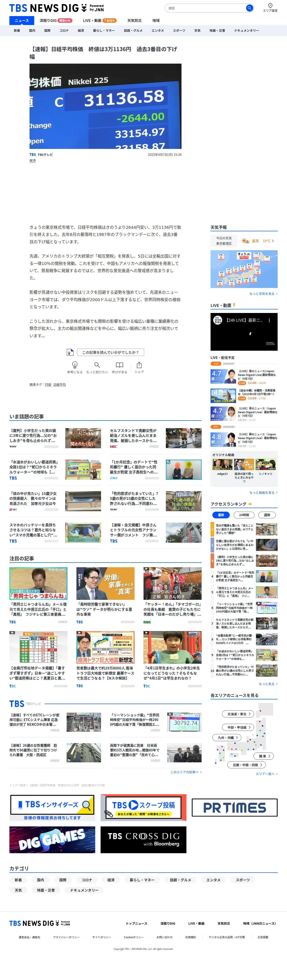This screenshot has height=980, width=287.
Task: Click the channel avatar in the LIVE video player
Action: [217, 320]
